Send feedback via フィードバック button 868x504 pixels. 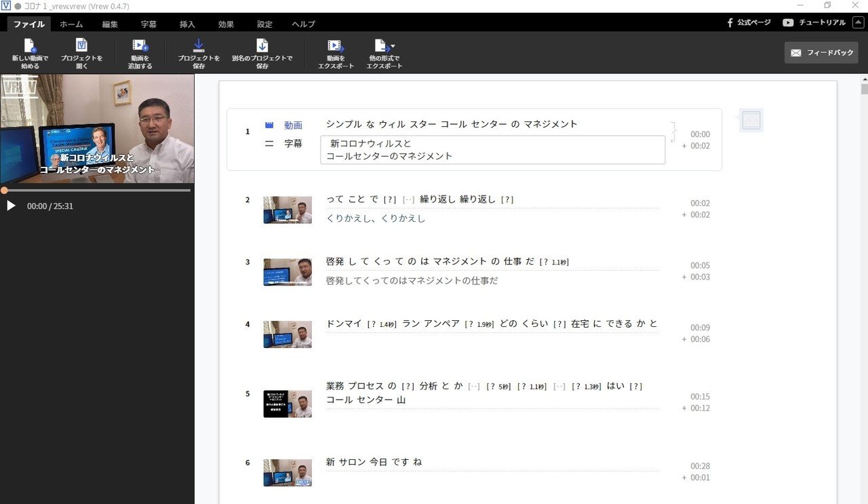(x=821, y=52)
